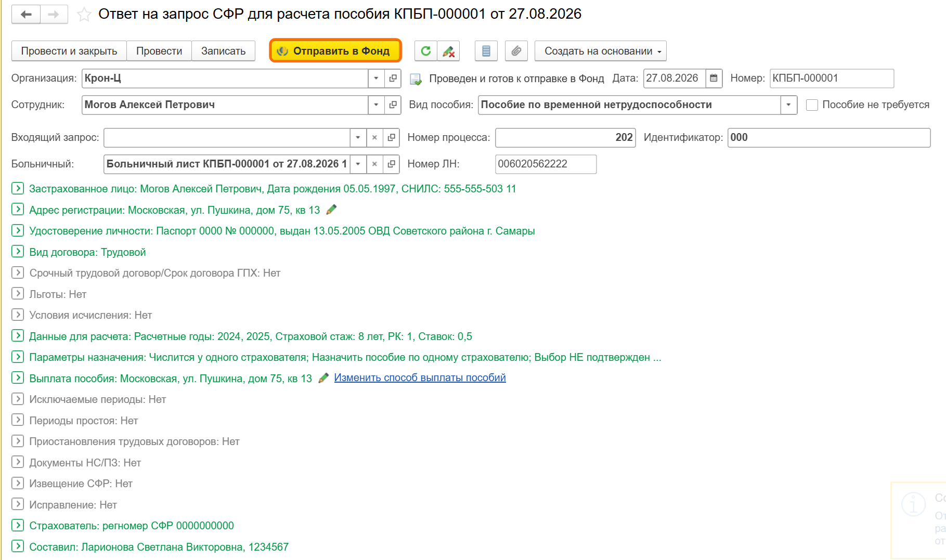Click into the Номер ЛН input field
This screenshot has height=560, width=946.
[x=546, y=164]
